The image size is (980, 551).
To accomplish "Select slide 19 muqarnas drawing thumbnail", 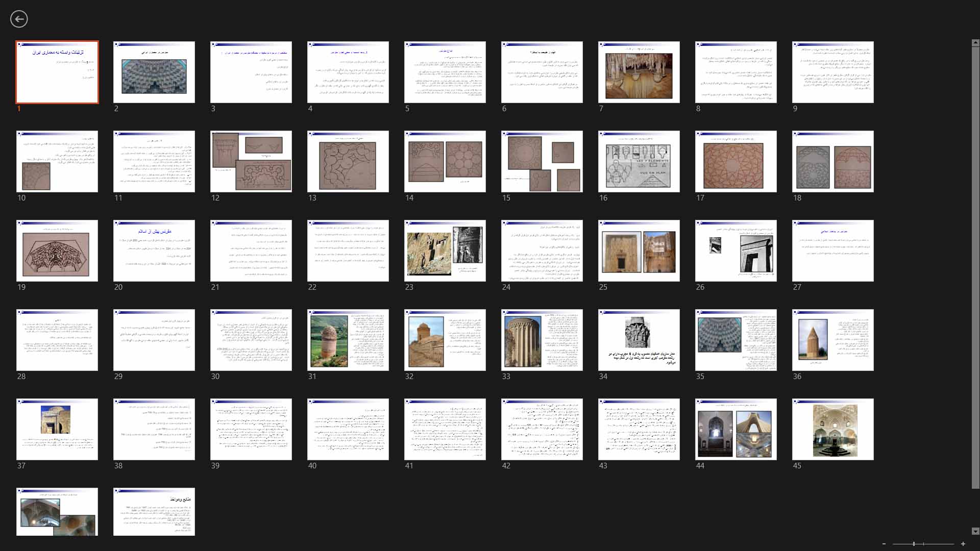I will point(57,251).
